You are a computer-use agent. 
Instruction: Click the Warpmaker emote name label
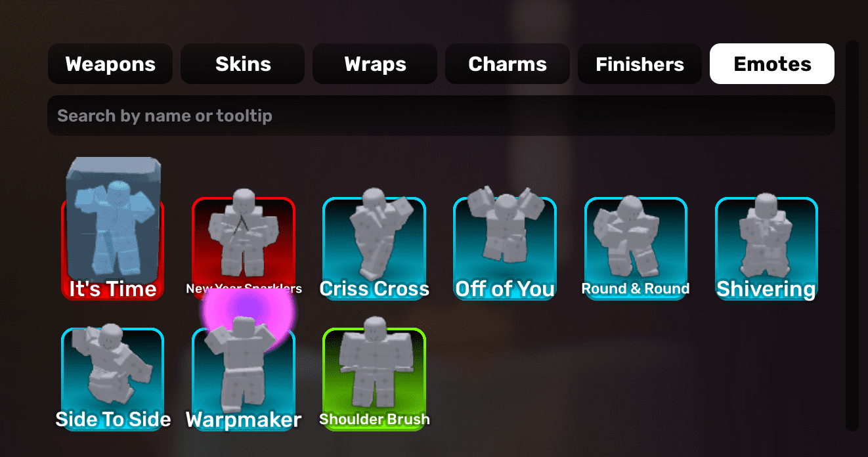[244, 420]
